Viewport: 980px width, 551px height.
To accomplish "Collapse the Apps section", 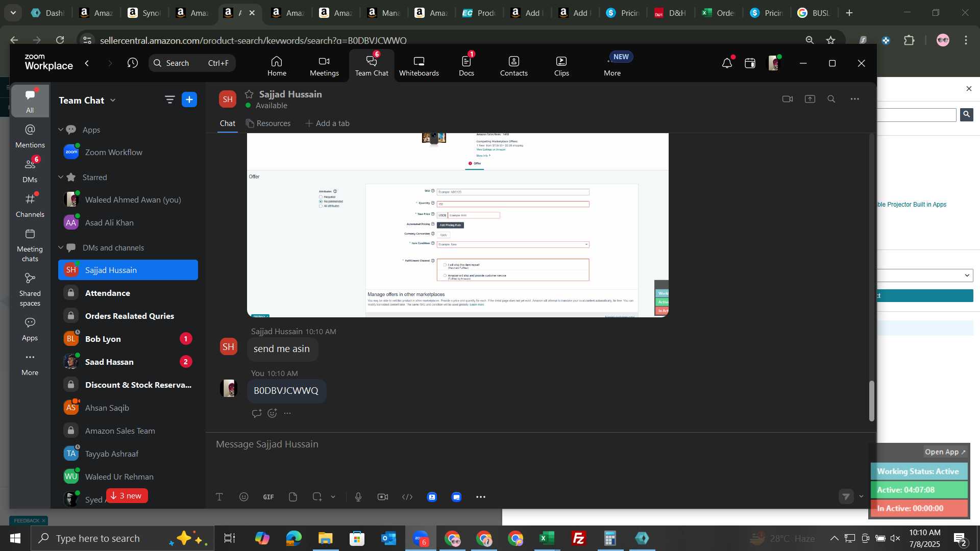I will (61, 130).
